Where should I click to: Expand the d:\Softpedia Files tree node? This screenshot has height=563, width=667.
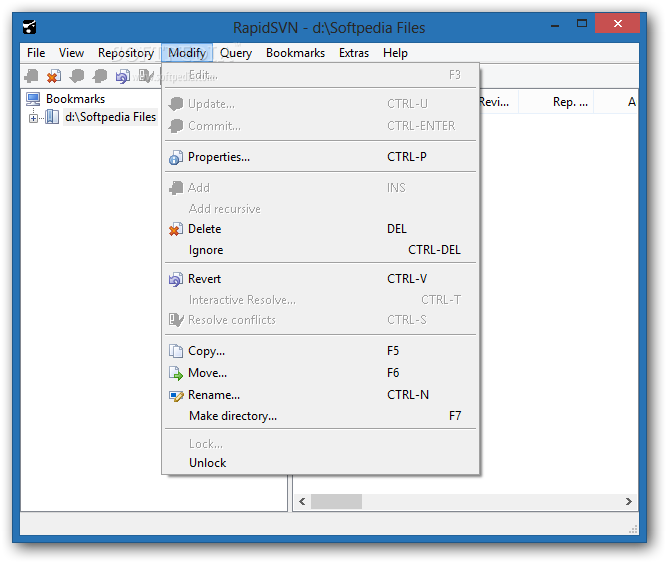click(33, 118)
